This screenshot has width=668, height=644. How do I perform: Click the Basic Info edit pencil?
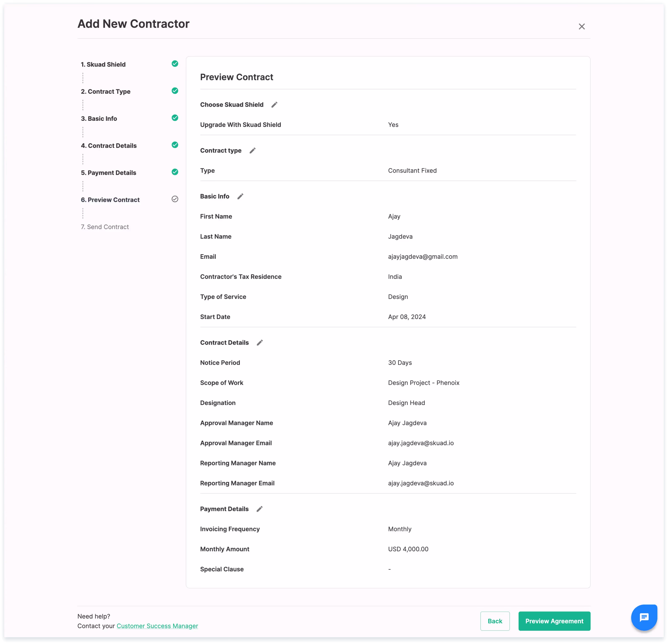[240, 196]
